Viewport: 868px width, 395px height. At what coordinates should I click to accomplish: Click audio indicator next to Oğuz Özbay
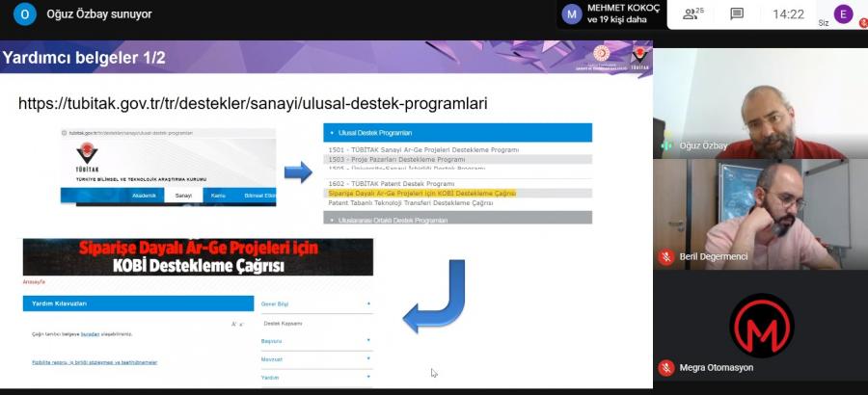tap(665, 145)
